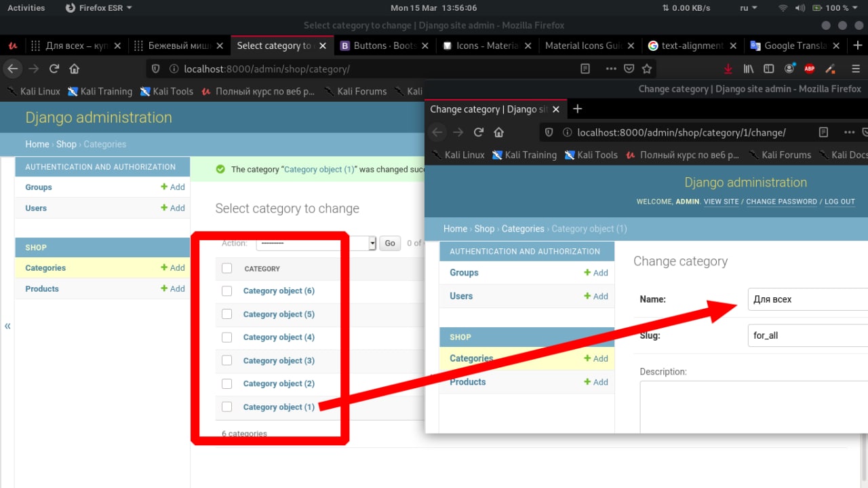This screenshot has width=868, height=488.
Task: Open Firefox account icon in toolbar
Action: [x=789, y=69]
